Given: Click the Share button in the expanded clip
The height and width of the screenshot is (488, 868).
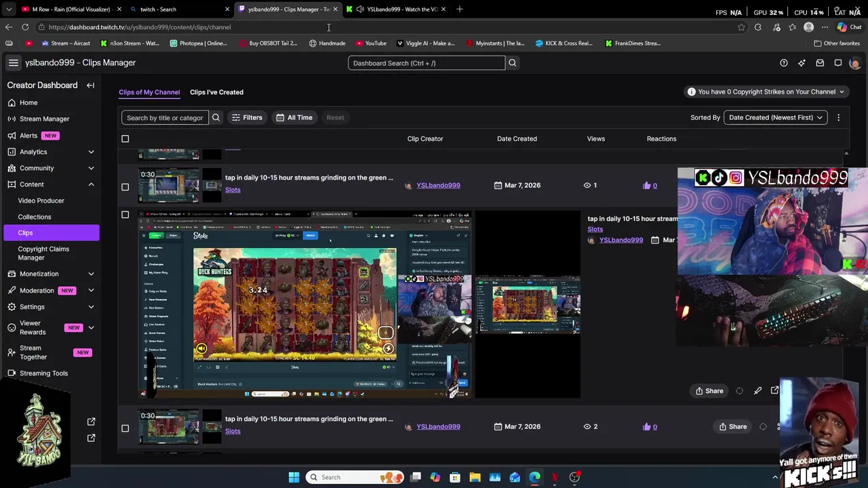Looking at the screenshot, I should coord(709,390).
